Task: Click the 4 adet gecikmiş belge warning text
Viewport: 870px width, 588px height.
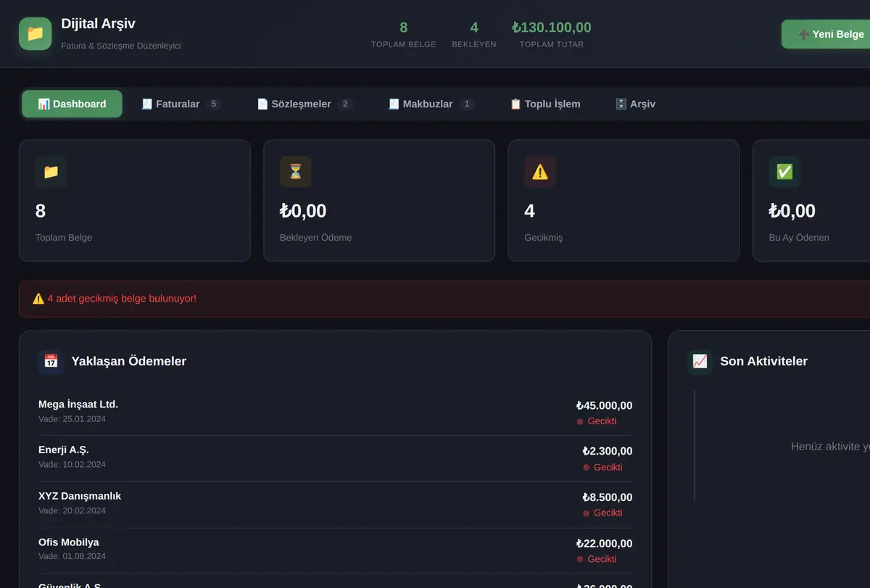Action: click(x=122, y=298)
